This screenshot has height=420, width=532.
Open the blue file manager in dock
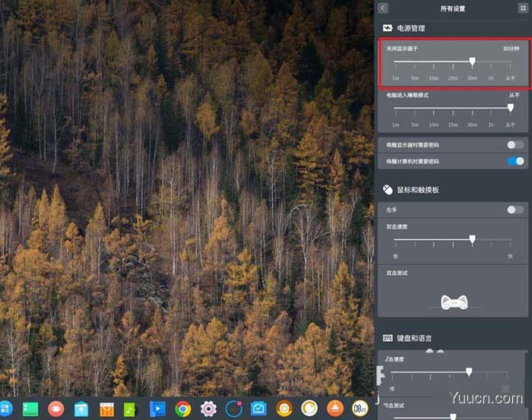tap(81, 409)
